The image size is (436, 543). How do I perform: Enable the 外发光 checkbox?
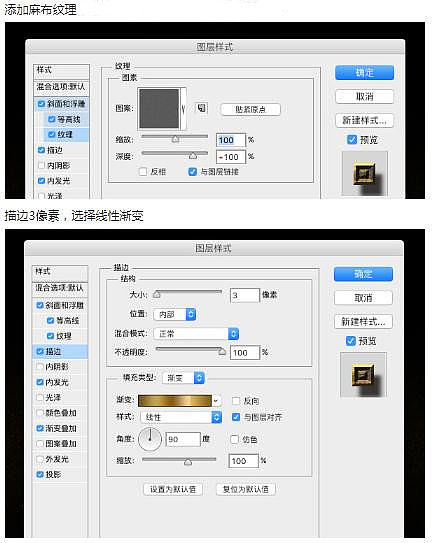point(39,459)
